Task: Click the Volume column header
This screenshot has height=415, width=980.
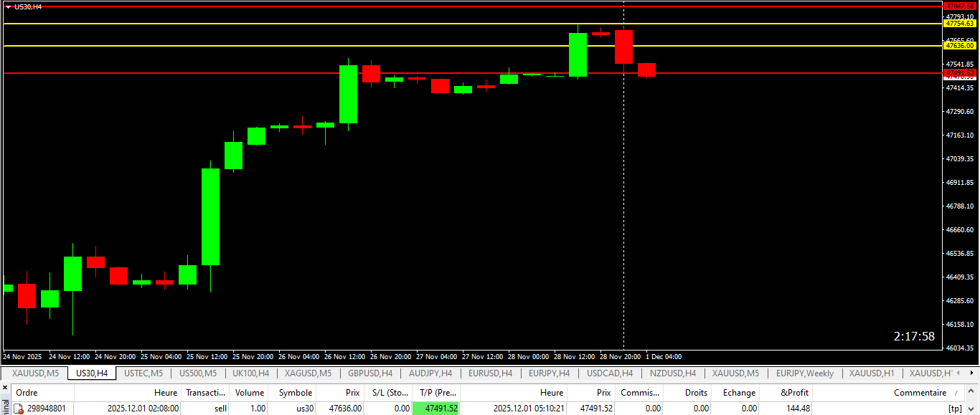Action: [x=250, y=393]
